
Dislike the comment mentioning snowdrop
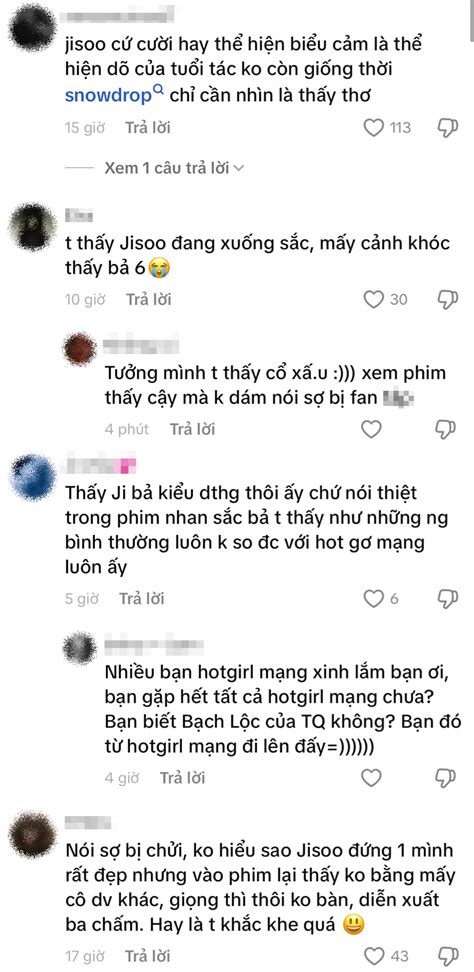[x=447, y=128]
